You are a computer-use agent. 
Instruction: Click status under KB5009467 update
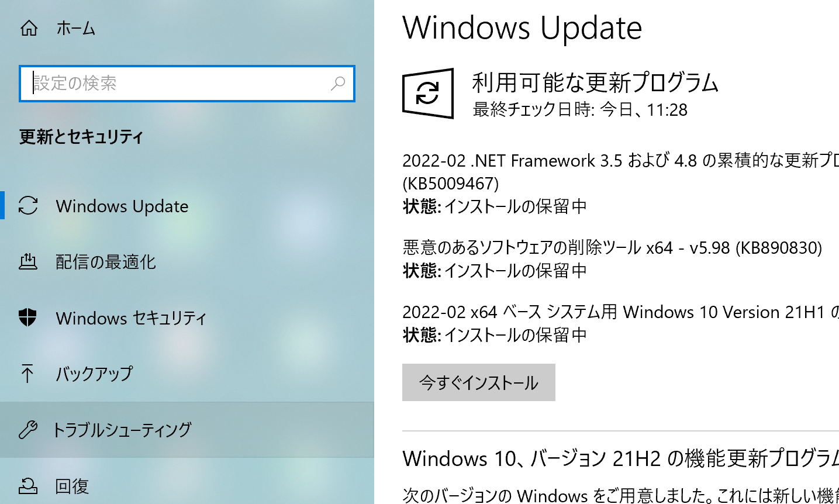[x=495, y=206]
